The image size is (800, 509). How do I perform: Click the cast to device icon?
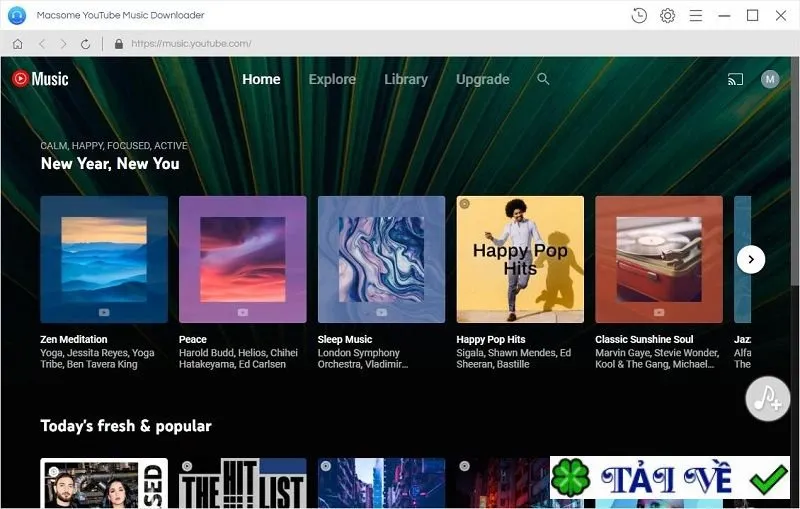[735, 79]
